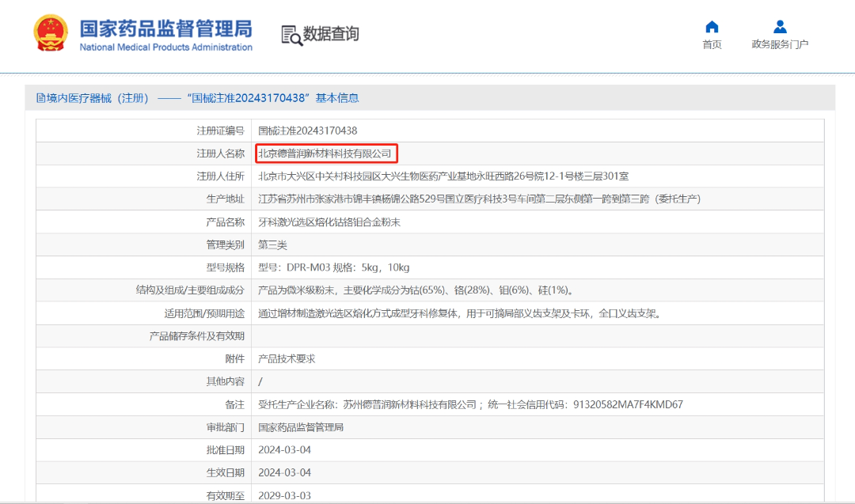Click the 结构及组成/主要组成成分 label
Viewport: 855px width, 504px height.
(190, 290)
